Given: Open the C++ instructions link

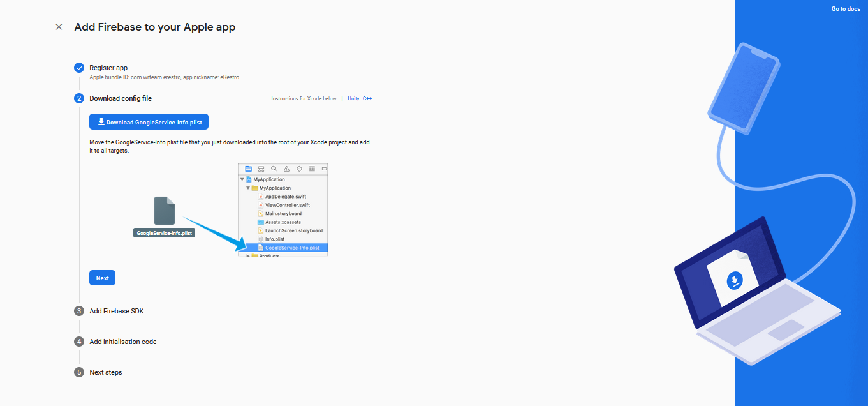Looking at the screenshot, I should pos(367,99).
